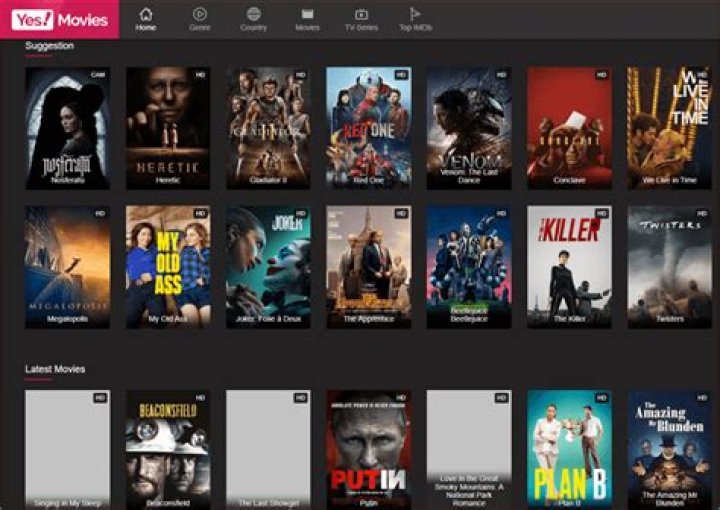Click the TV-Series menu label
Viewport: 720px width, 510px height.
(361, 28)
